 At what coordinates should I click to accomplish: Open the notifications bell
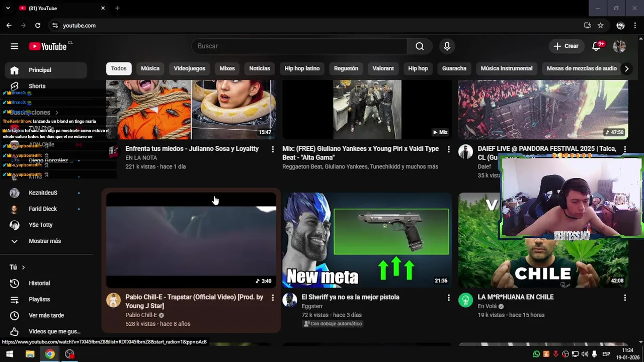tap(597, 46)
